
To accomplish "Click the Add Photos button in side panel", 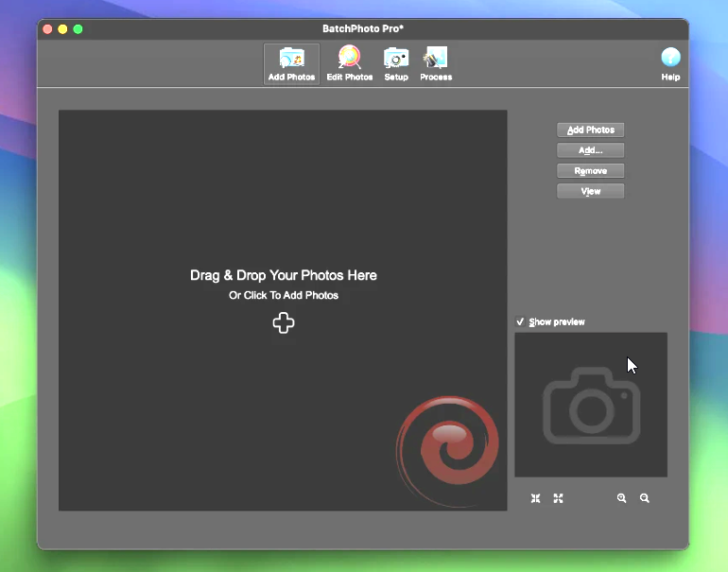I will click(x=591, y=130).
